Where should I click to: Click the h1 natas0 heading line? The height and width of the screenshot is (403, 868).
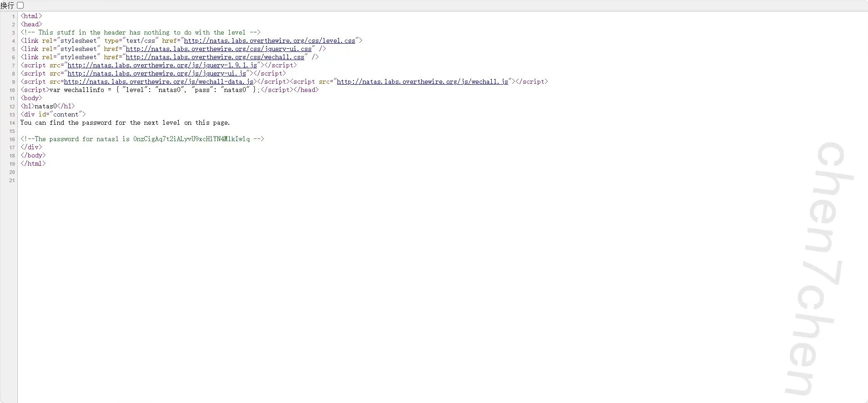pyautogui.click(x=47, y=107)
